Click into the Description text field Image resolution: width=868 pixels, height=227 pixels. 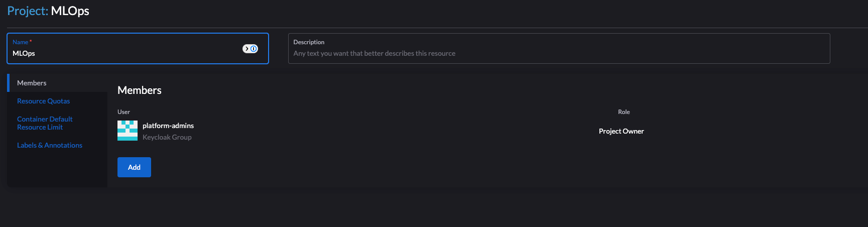[x=559, y=49]
